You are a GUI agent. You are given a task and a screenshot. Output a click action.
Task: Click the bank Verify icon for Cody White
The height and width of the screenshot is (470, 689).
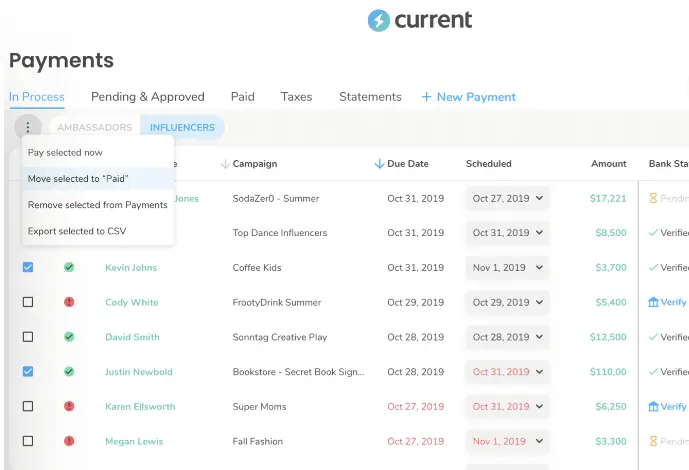(x=654, y=302)
